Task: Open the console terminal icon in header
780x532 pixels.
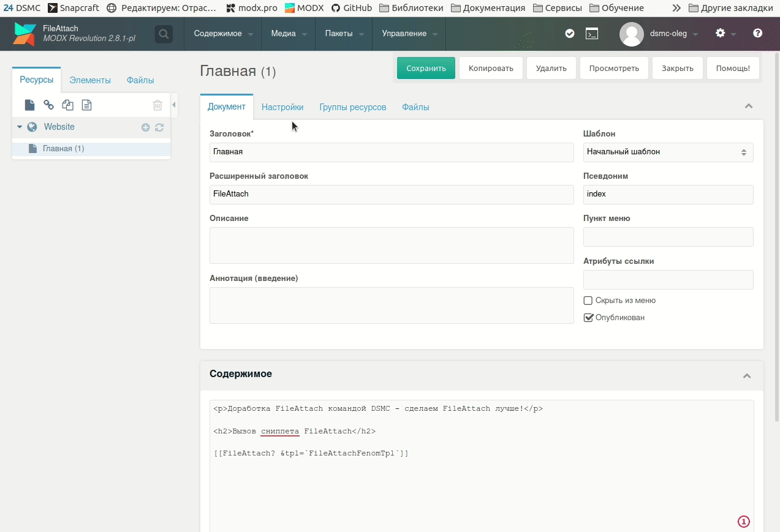Action: [x=592, y=34]
